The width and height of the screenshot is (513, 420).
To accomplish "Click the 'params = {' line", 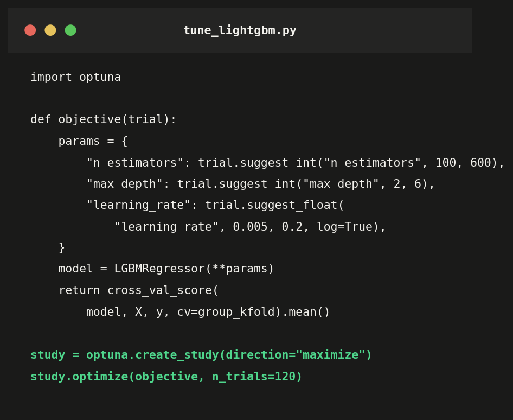I will (x=93, y=141).
